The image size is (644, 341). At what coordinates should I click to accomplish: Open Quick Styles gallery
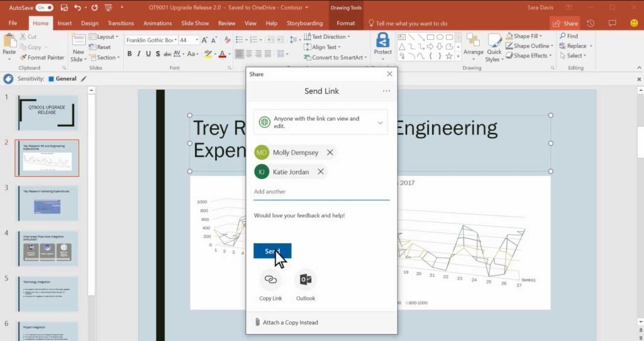click(494, 48)
